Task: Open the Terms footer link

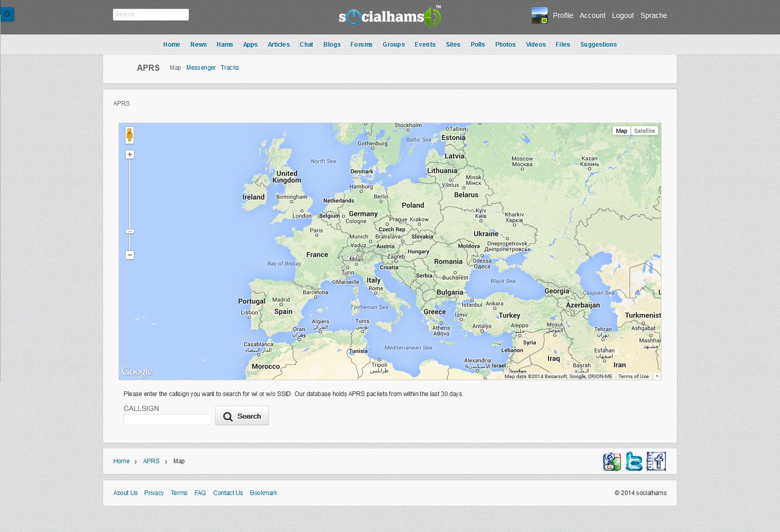Action: click(x=179, y=493)
